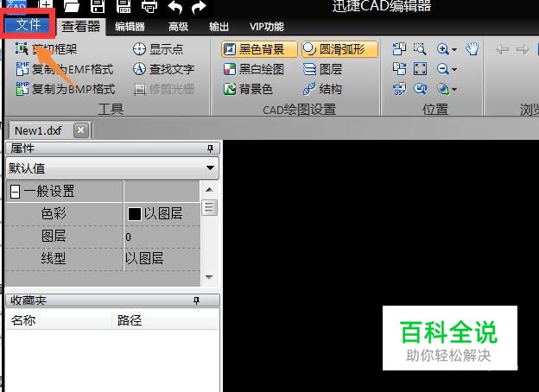The image size is (539, 392).
Task: Pin or unpin the 属性 properties panel
Action: tap(210, 149)
